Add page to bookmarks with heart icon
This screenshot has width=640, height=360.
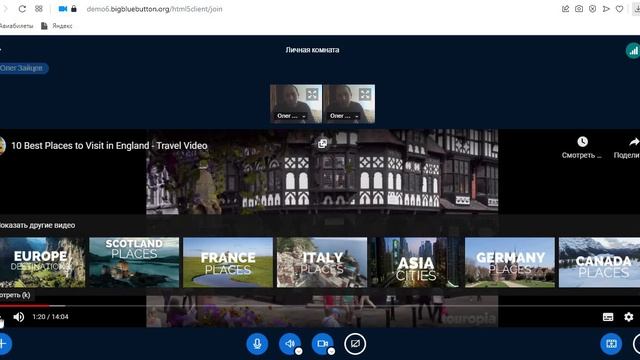click(620, 9)
